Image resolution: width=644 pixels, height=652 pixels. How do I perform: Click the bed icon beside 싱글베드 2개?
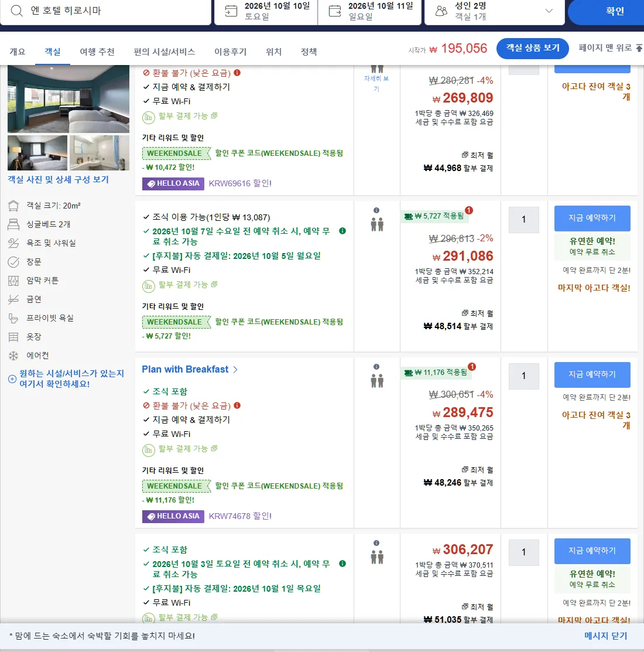(13, 224)
